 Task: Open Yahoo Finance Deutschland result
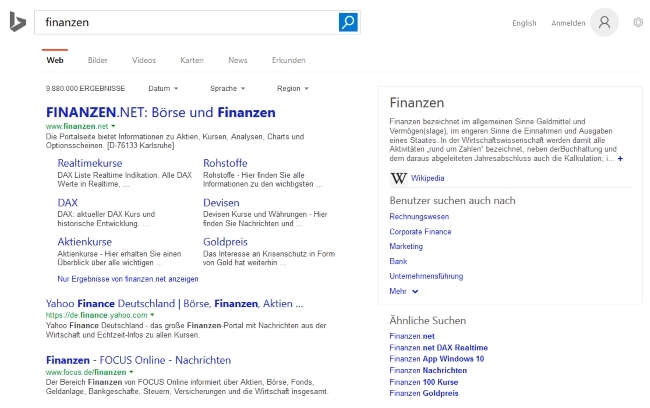175,304
